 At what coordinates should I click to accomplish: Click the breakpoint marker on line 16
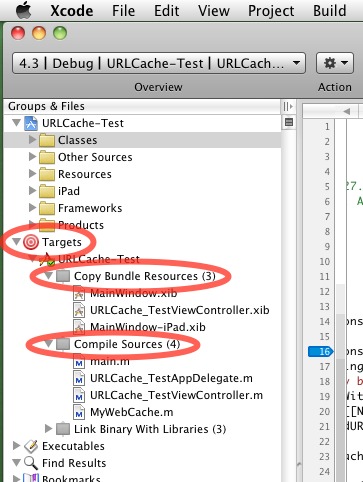pos(321,351)
